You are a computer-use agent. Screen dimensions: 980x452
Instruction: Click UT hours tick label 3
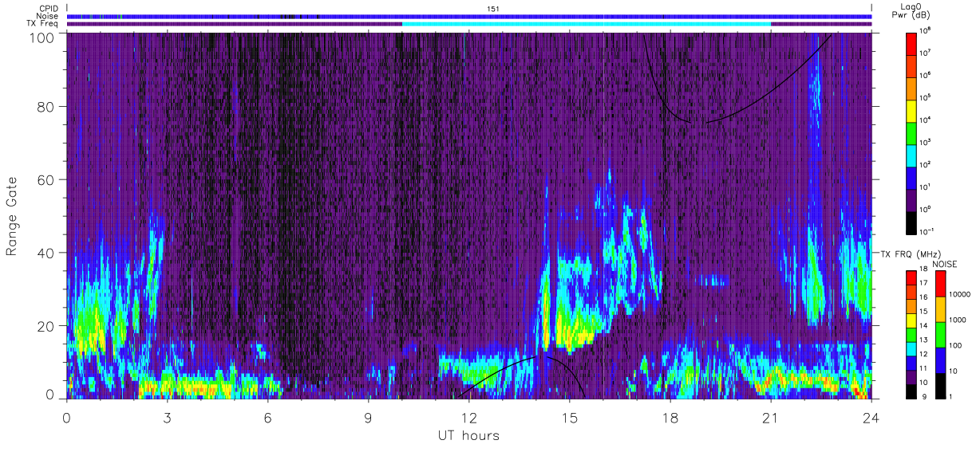168,416
